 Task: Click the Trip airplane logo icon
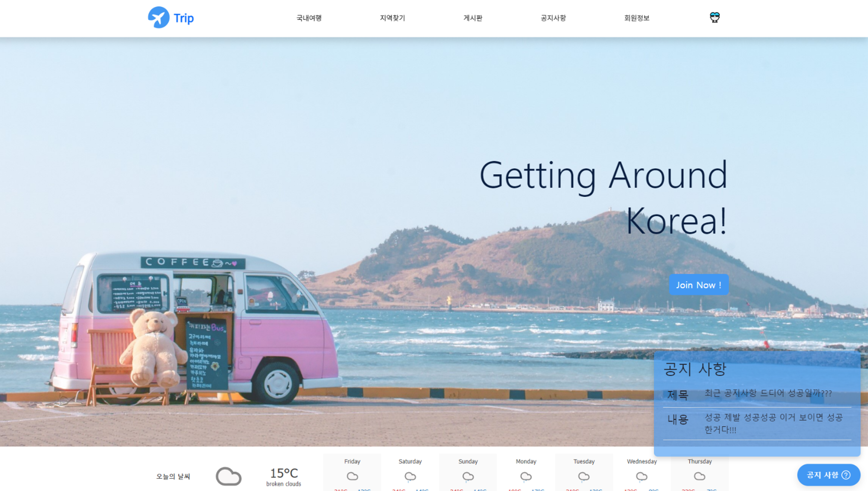(x=158, y=17)
